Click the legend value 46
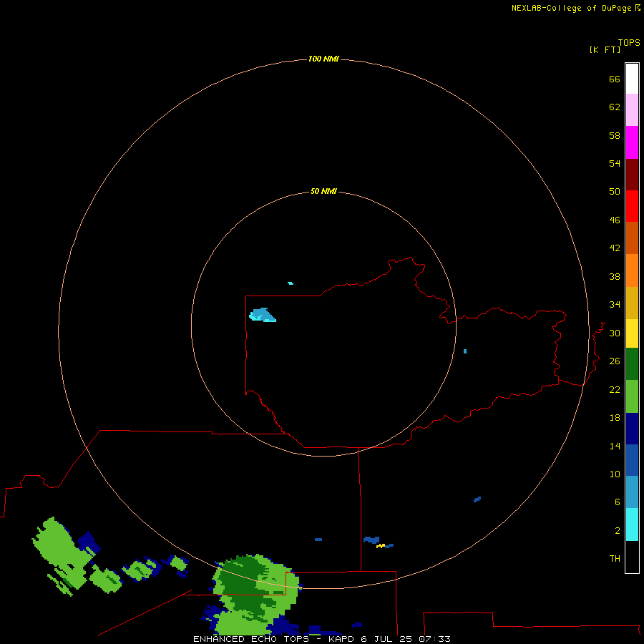Viewport: 644px width, 644px height. 615,220
